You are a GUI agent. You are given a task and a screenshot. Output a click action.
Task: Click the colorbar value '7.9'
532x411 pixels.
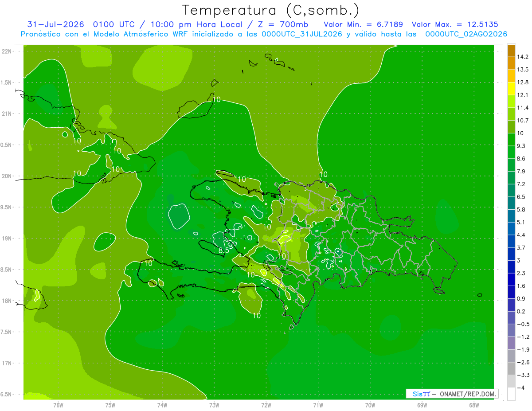coord(521,171)
